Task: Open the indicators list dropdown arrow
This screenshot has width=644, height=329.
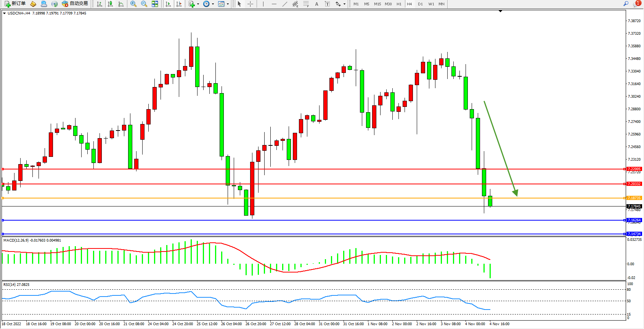Action: coord(198,4)
